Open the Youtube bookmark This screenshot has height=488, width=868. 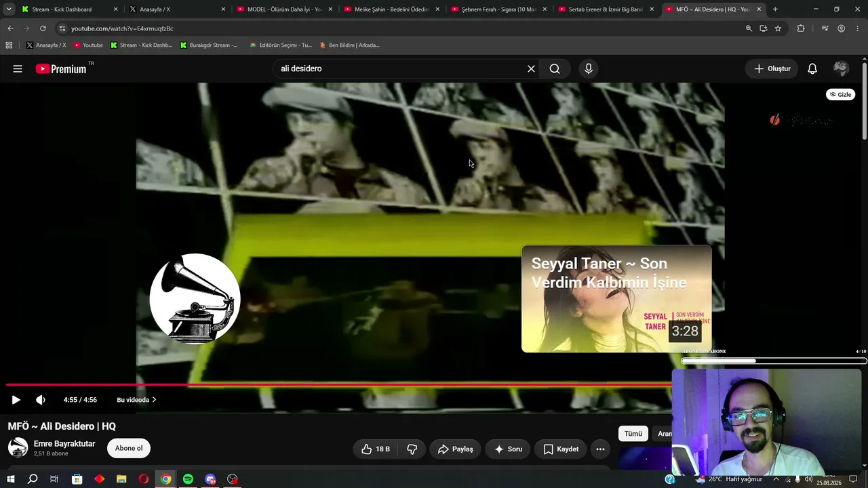(88, 45)
